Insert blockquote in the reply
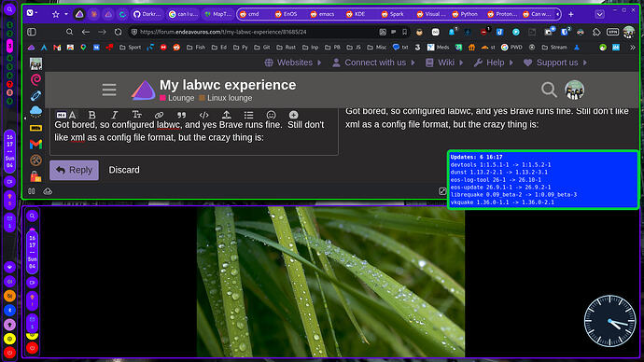 click(x=182, y=115)
